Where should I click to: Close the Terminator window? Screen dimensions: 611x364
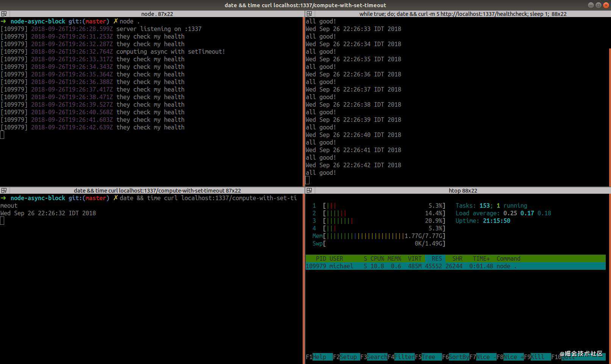coord(606,5)
